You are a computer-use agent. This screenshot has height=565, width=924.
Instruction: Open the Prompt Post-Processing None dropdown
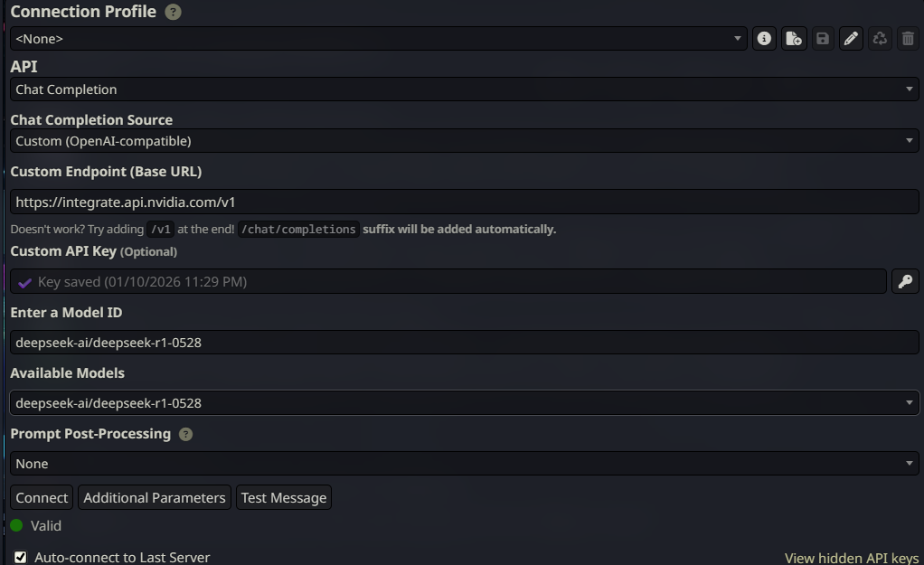click(464, 463)
